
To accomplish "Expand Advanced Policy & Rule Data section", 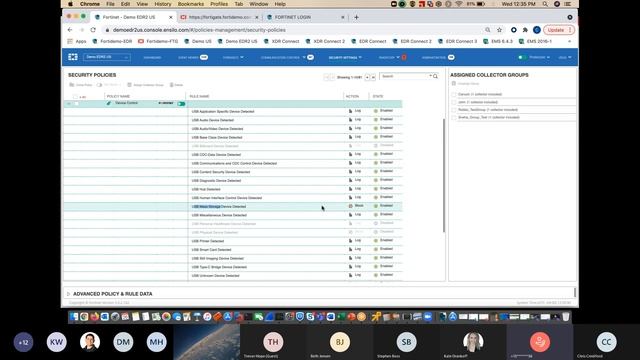I will 69,294.
